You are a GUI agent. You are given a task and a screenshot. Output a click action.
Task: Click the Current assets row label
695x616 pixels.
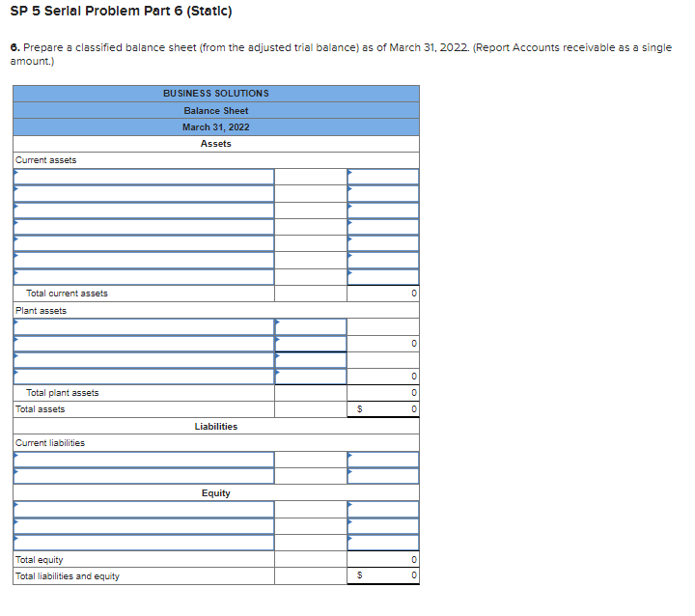coord(45,160)
